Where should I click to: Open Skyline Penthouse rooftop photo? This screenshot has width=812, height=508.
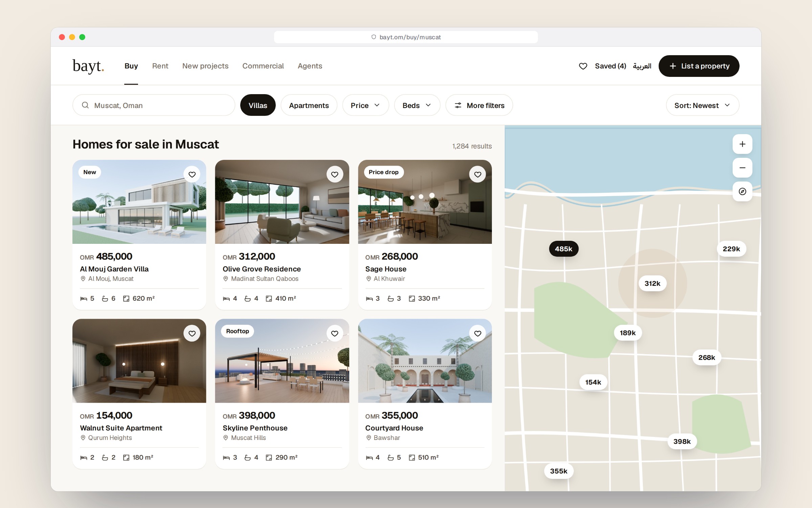click(x=282, y=361)
